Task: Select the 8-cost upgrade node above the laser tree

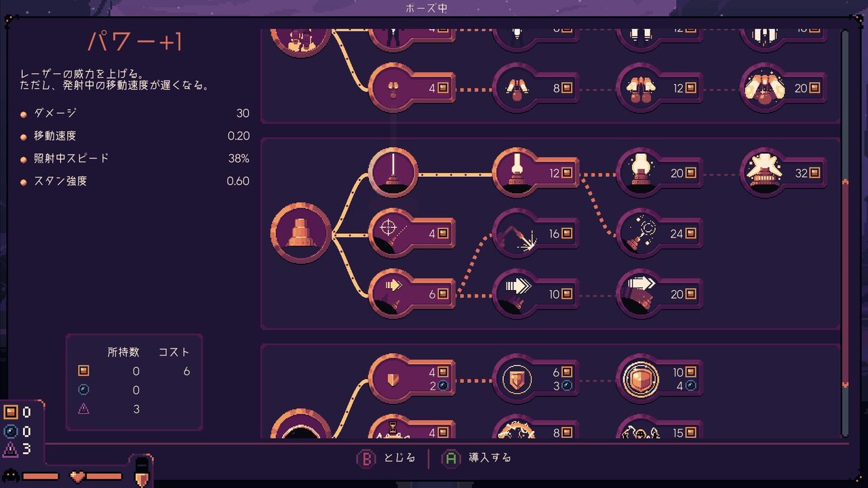Action: (536, 88)
